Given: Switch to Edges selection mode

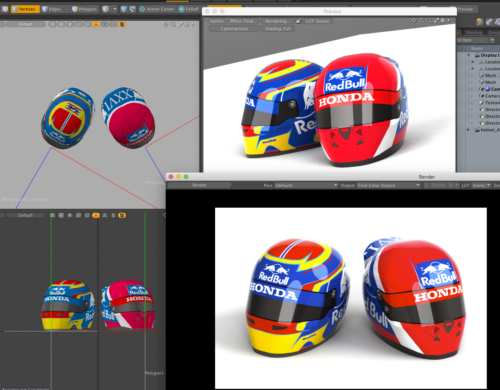Looking at the screenshot, I should click(x=52, y=9).
